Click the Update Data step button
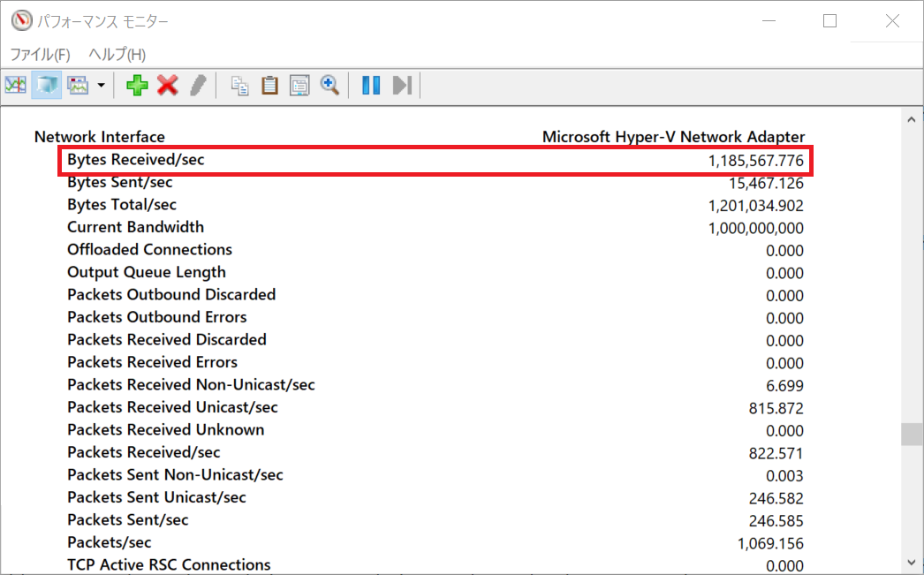 [x=402, y=85]
